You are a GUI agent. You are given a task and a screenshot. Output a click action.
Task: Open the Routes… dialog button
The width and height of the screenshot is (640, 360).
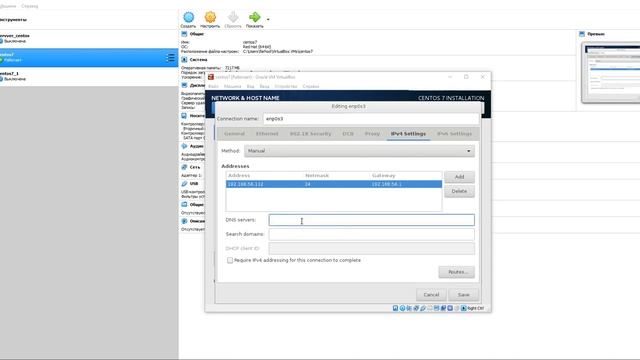pos(457,272)
